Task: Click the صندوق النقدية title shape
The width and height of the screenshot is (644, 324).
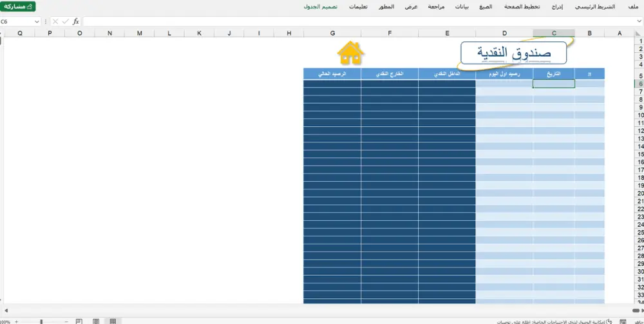Action: tap(513, 53)
